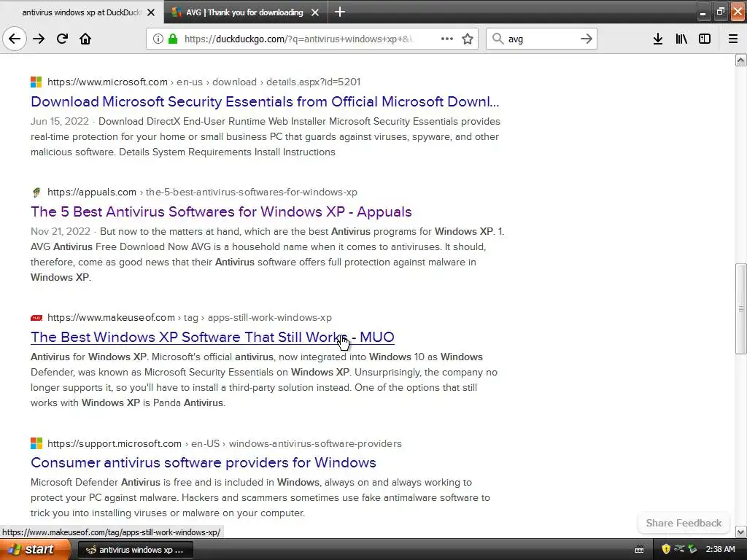Click the scrollbar up arrow
The image size is (747, 560).
tap(741, 60)
